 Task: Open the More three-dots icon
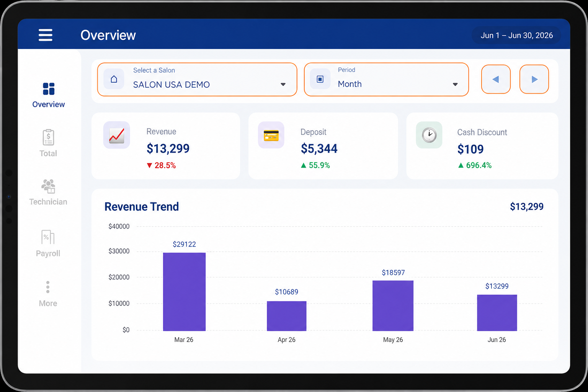click(48, 287)
